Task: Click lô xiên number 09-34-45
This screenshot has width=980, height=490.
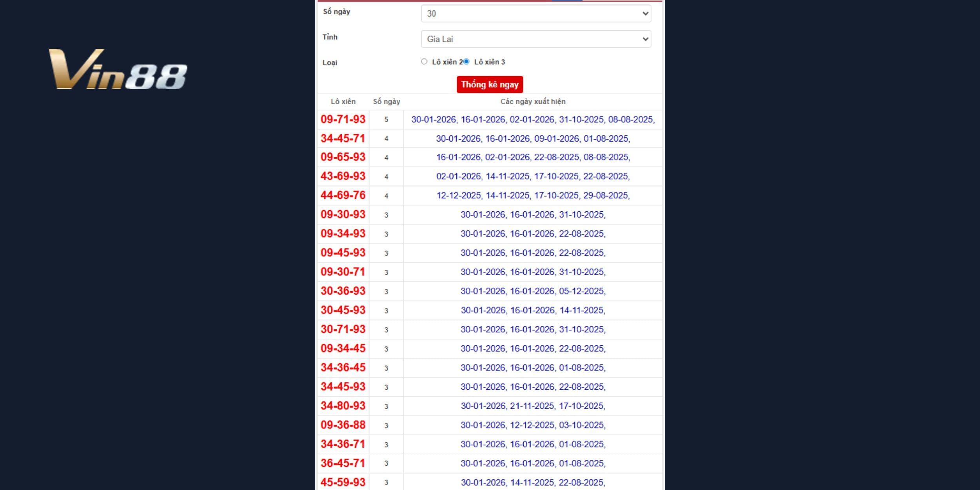Action: coord(343,348)
